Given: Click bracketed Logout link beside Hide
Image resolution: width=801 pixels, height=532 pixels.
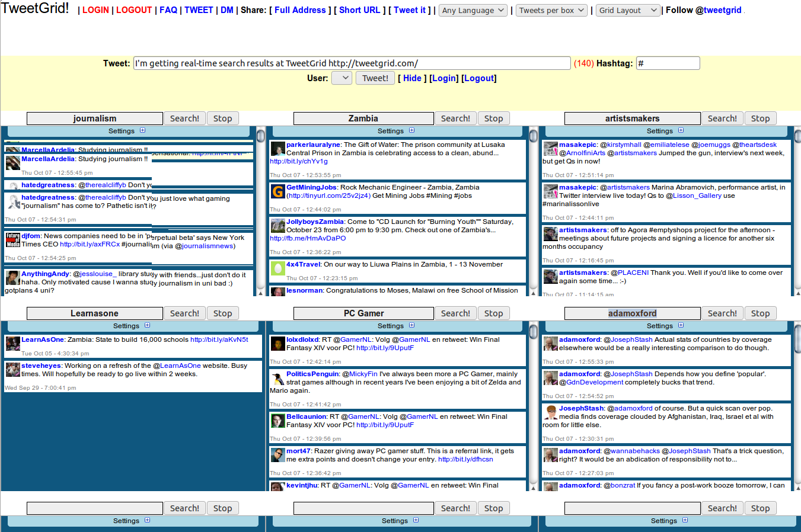Looking at the screenshot, I should coord(479,78).
